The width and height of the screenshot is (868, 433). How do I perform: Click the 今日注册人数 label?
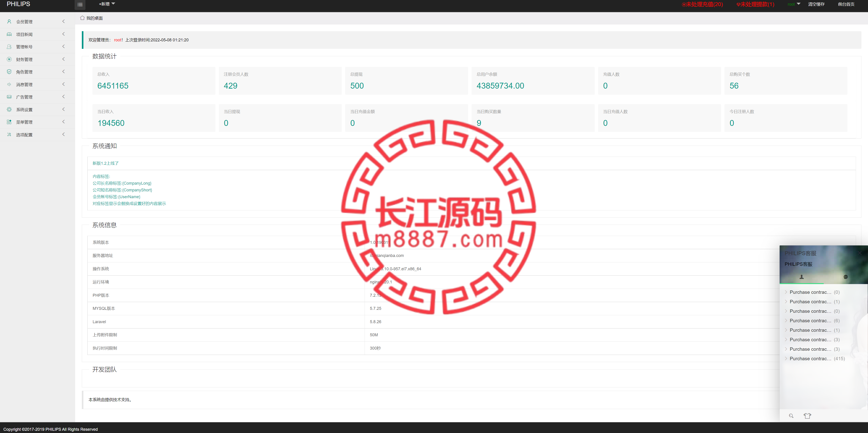tap(742, 112)
